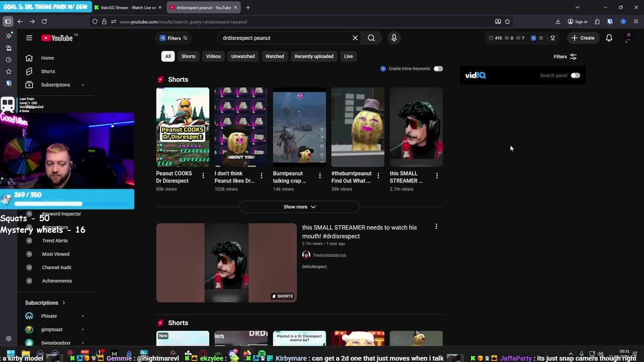Clear the search query with the X
The image size is (644, 362).
coord(355,38)
